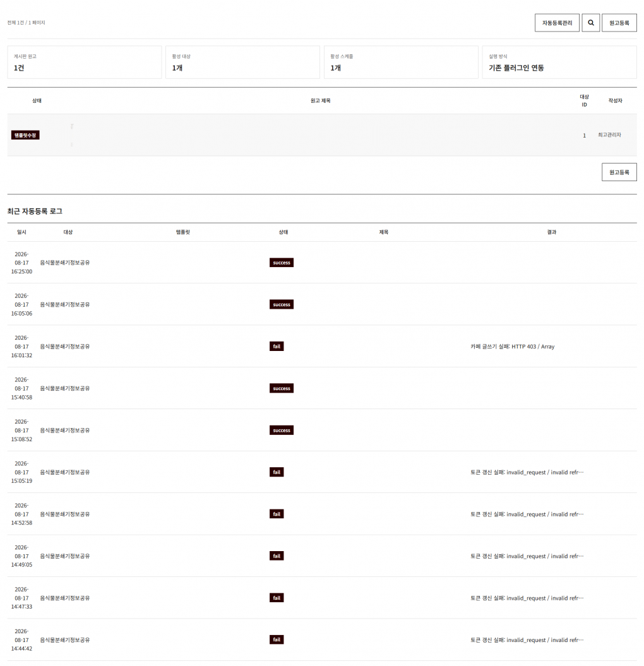
Task: Click 토큰 갱신 실패 result of 14:49:05 log
Action: point(527,556)
